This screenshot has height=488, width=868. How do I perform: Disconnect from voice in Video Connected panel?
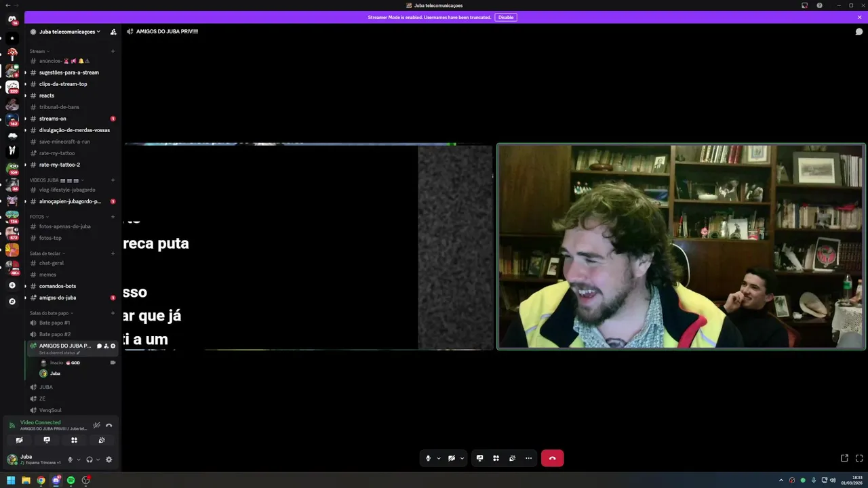108,425
